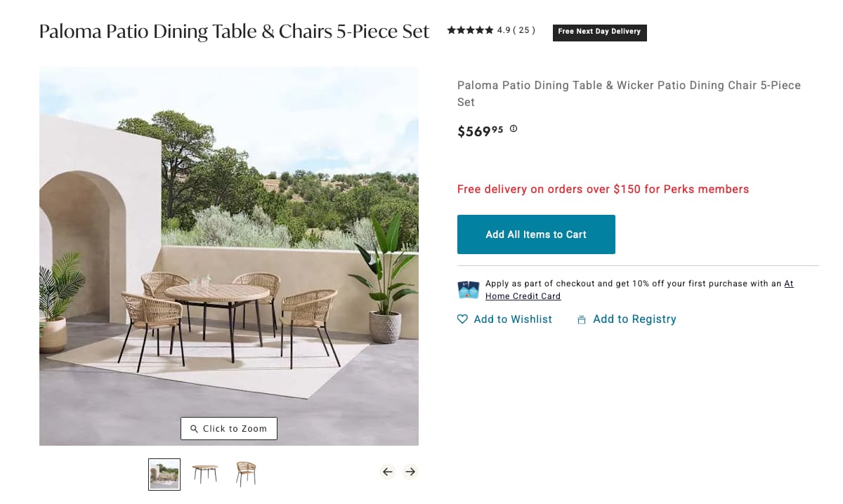The height and width of the screenshot is (504, 843).
Task: Click the At Home credit card icon
Action: pos(469,290)
